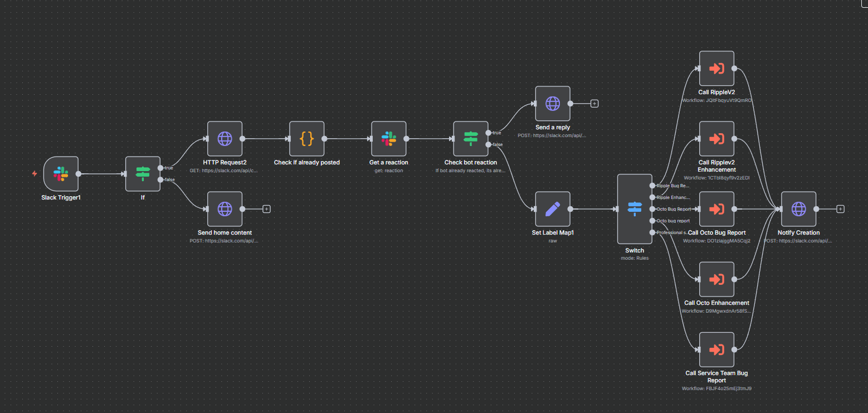Click Switch output handle 'Ripple Bug Re...'
This screenshot has width=868, height=413.
pyautogui.click(x=652, y=185)
